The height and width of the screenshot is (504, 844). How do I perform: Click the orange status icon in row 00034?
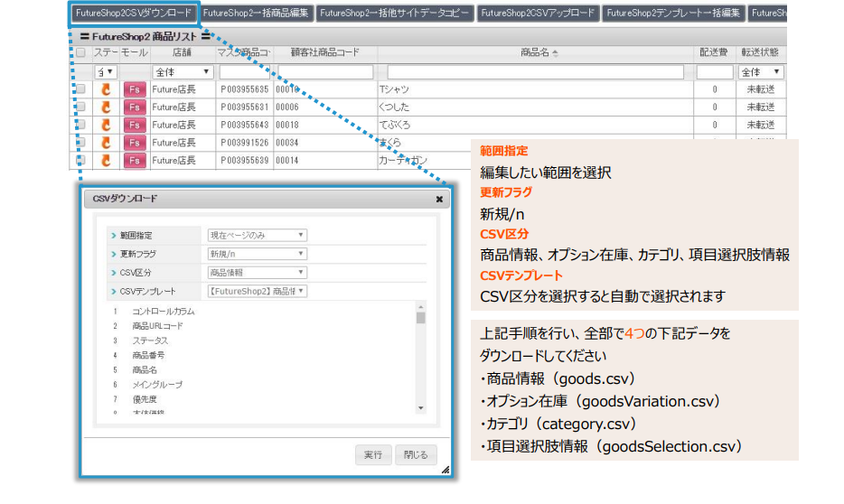coord(106,143)
